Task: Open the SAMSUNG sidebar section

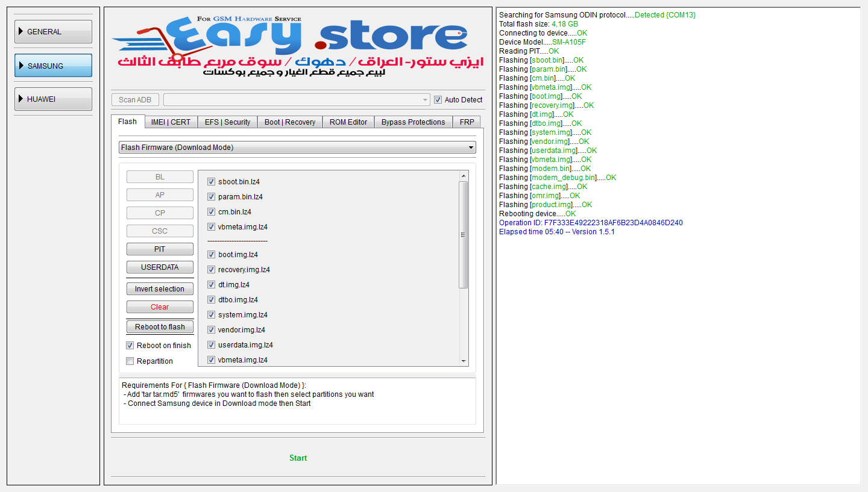Action: point(53,66)
